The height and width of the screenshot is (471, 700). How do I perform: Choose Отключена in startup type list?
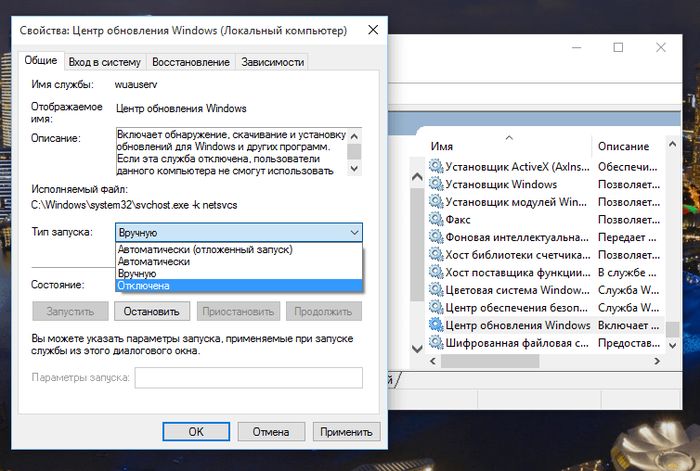point(144,285)
